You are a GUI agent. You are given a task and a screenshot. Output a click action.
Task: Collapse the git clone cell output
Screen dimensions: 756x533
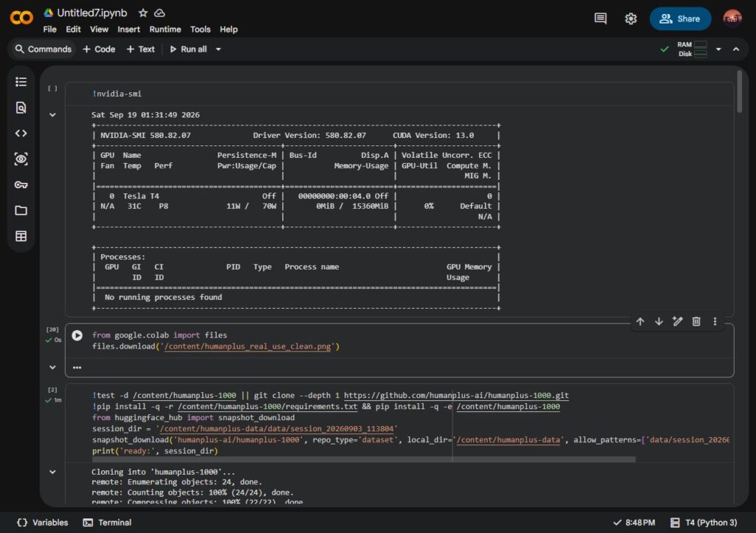52,472
